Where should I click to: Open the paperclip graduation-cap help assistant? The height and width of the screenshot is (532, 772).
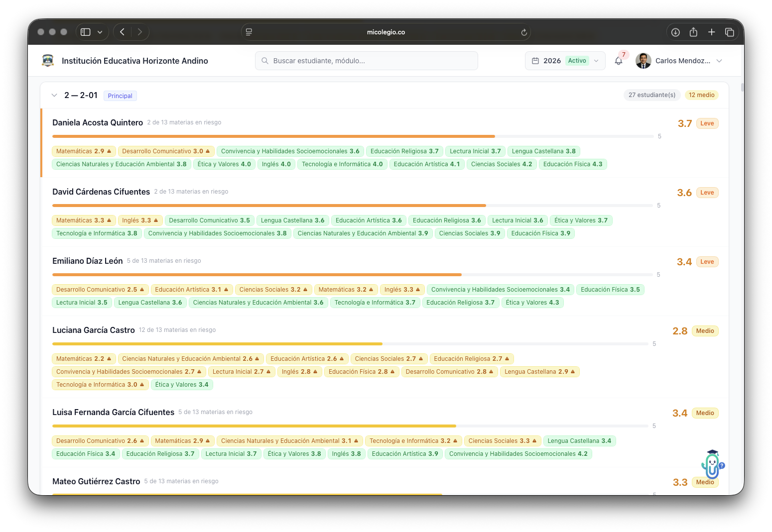712,464
